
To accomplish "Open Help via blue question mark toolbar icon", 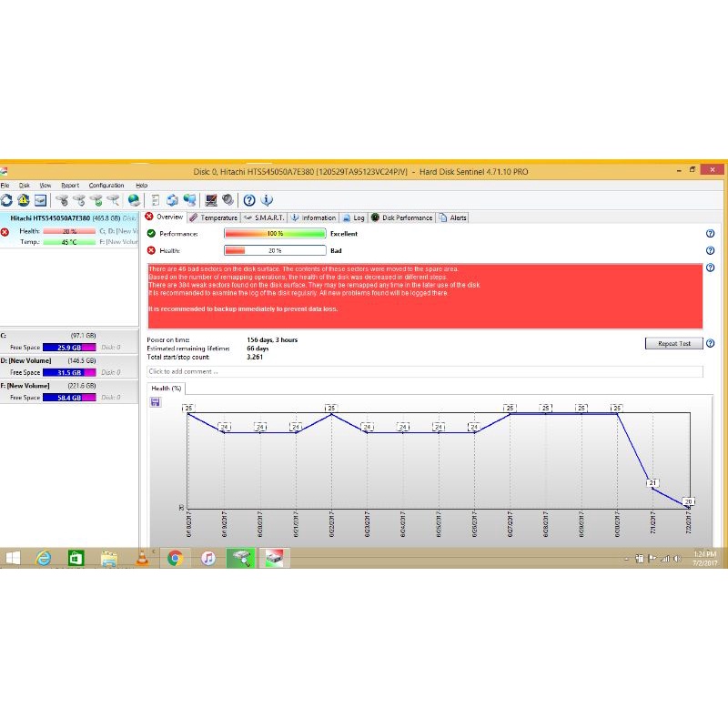I will click(248, 200).
